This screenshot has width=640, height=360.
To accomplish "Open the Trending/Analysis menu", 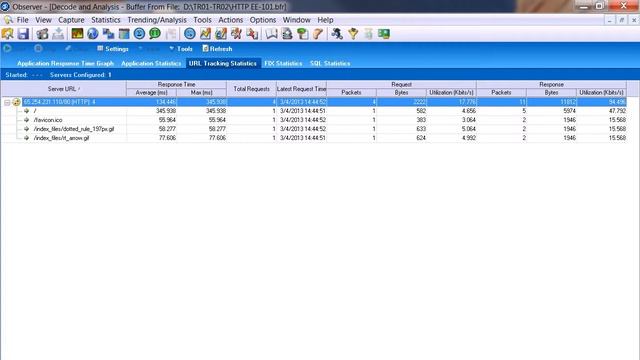I will pyautogui.click(x=157, y=20).
